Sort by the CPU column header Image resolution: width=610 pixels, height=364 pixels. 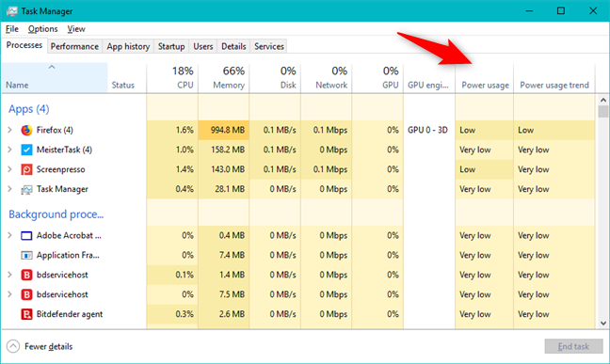pyautogui.click(x=172, y=78)
